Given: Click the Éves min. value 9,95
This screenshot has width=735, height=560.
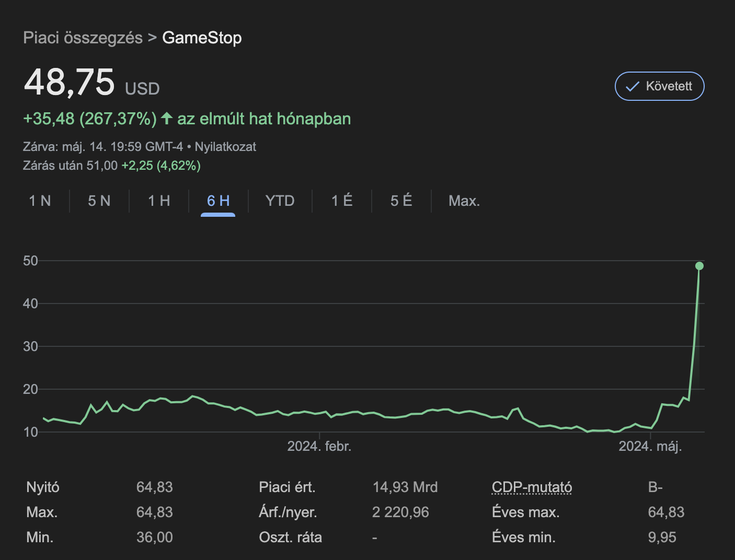Looking at the screenshot, I should click(662, 538).
